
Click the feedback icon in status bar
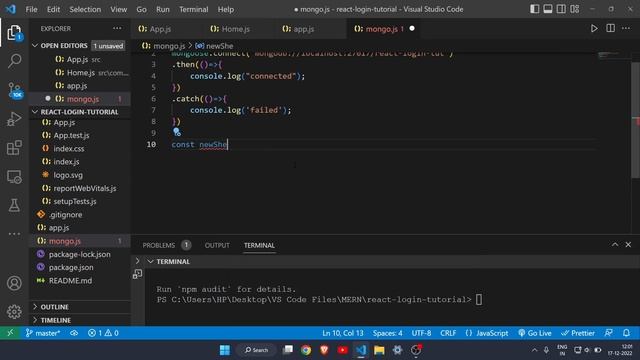(608, 333)
